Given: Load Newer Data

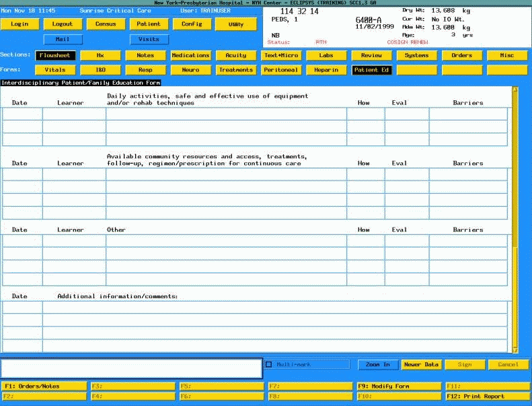Looking at the screenshot, I should 421,365.
